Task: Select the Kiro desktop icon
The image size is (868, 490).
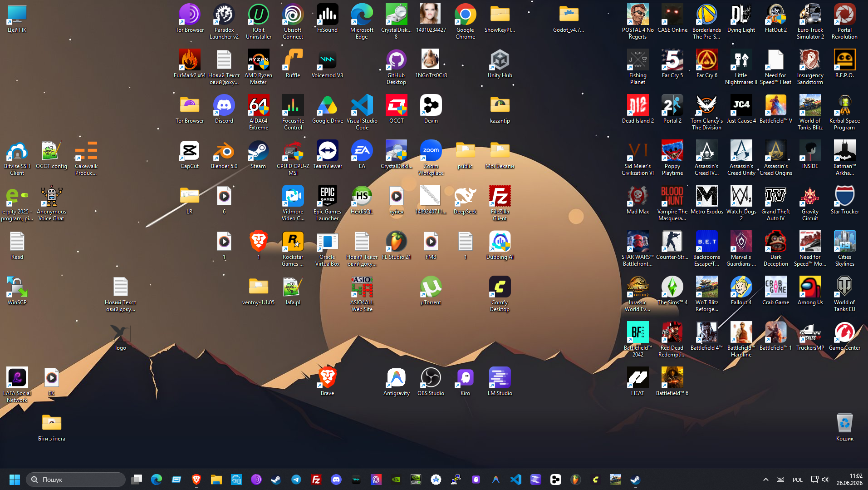Action: (x=466, y=381)
